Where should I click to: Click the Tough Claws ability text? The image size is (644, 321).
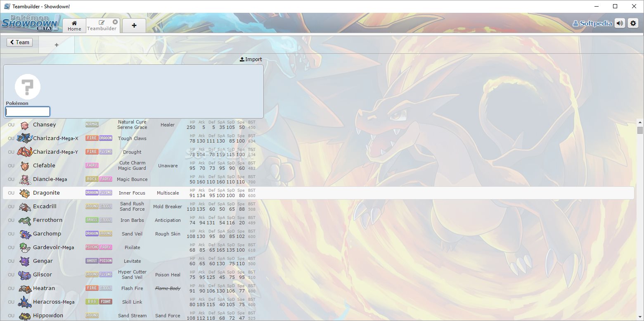[x=132, y=138]
